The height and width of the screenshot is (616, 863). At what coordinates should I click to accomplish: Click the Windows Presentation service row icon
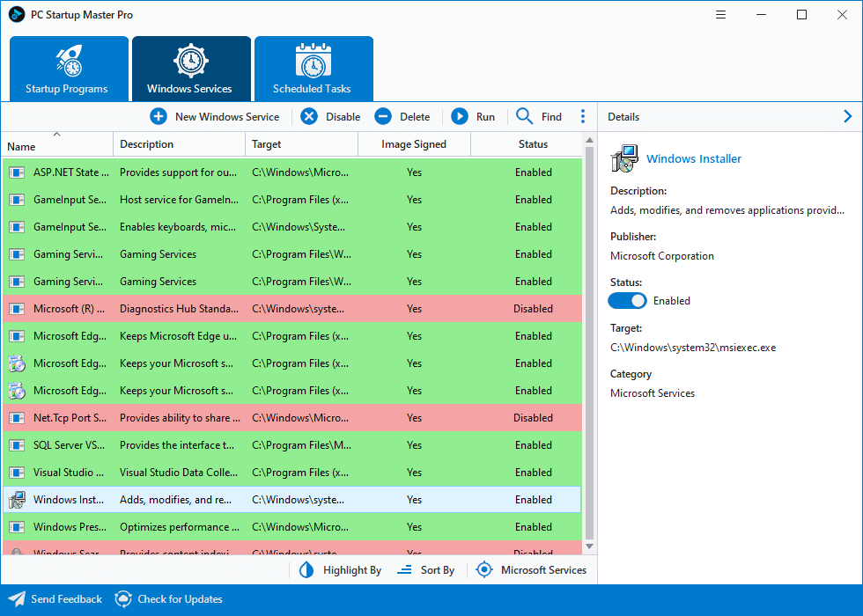point(17,527)
